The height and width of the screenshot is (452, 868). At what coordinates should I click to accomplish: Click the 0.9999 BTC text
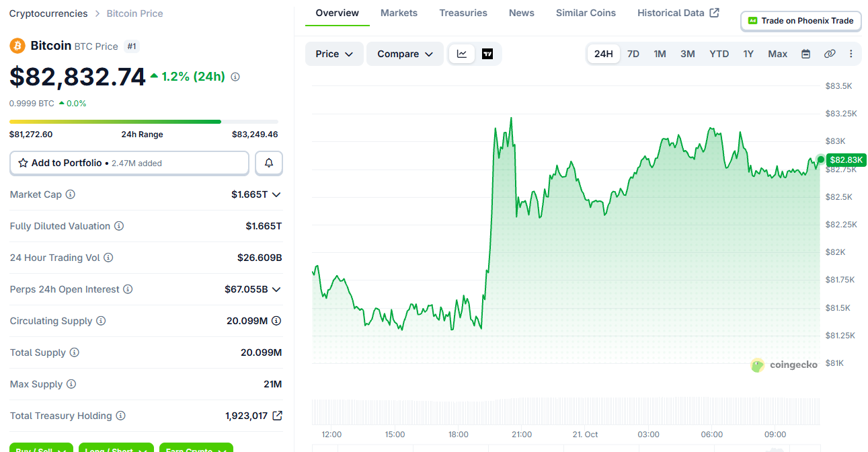point(32,104)
